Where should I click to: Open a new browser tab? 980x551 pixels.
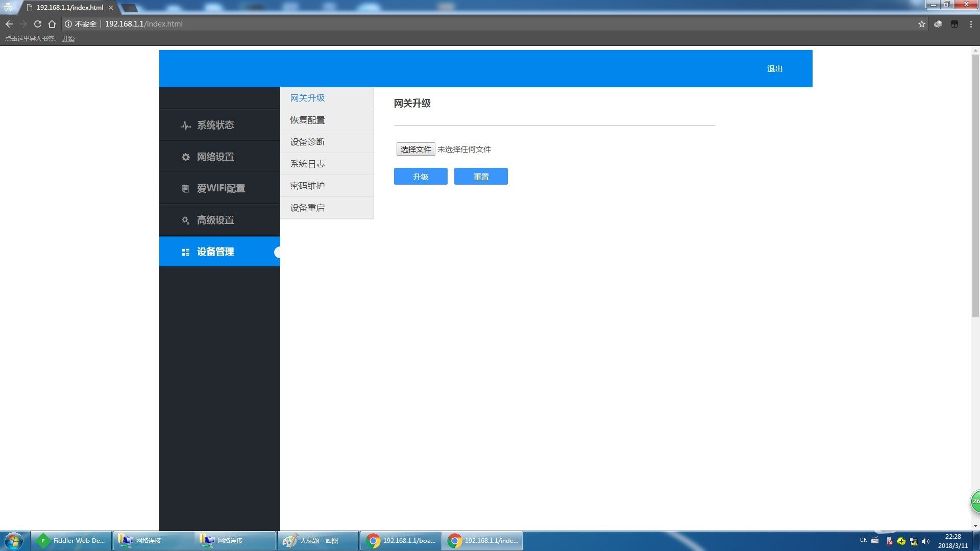pyautogui.click(x=130, y=8)
